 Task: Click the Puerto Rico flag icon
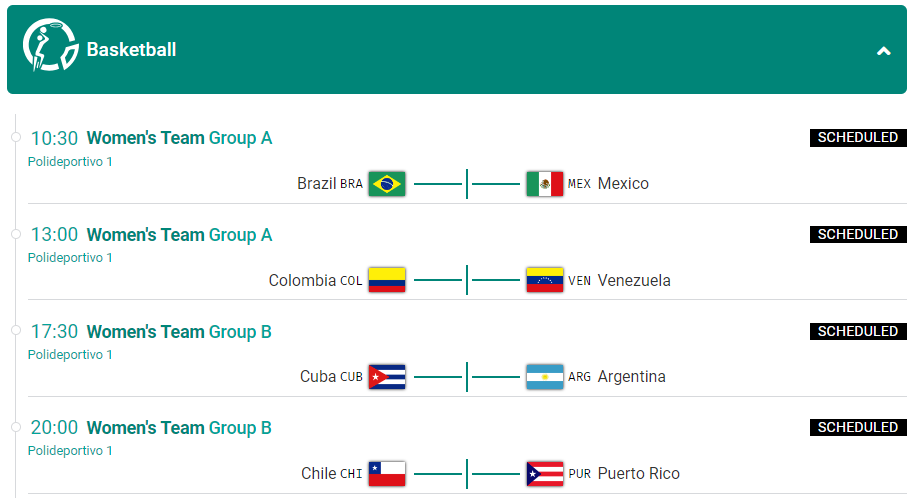[x=544, y=474]
